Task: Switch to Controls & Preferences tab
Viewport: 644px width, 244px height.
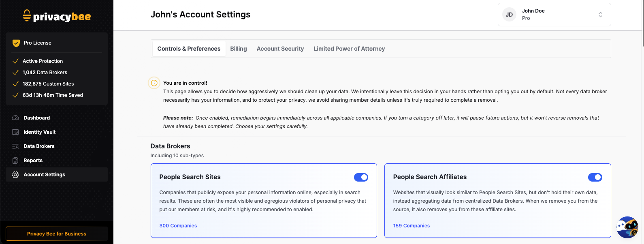Action: [x=189, y=49]
